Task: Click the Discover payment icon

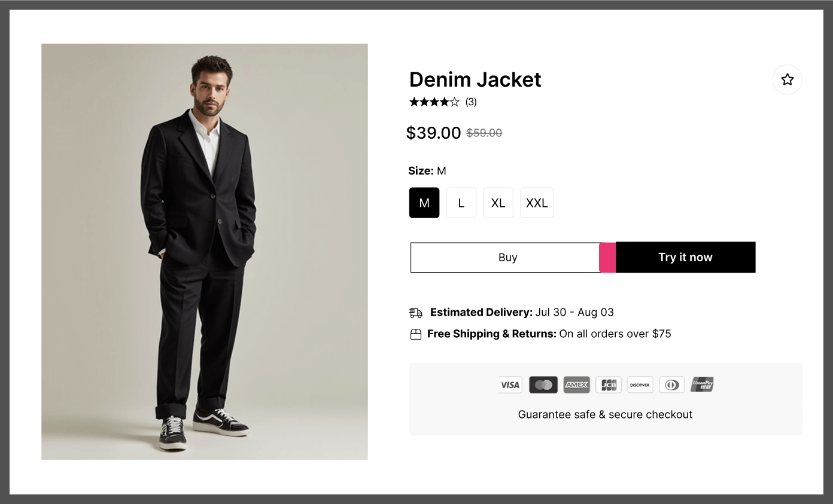Action: coord(640,384)
